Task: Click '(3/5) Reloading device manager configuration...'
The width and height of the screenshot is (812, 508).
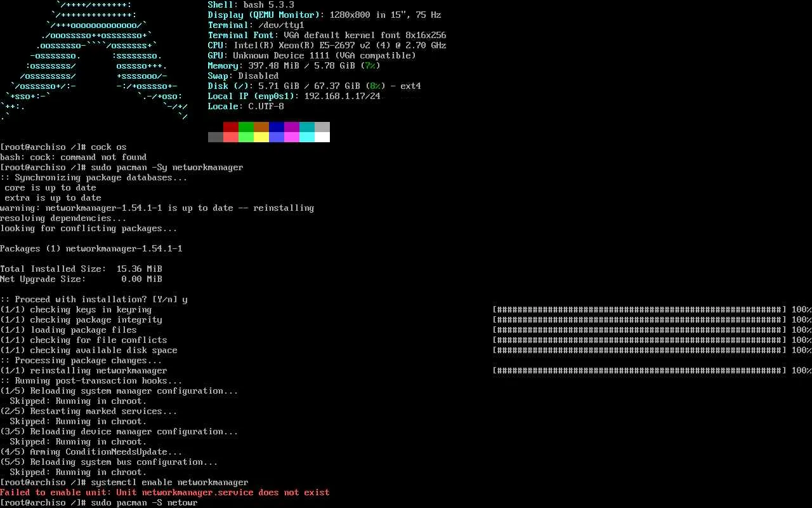Action: click(x=119, y=432)
